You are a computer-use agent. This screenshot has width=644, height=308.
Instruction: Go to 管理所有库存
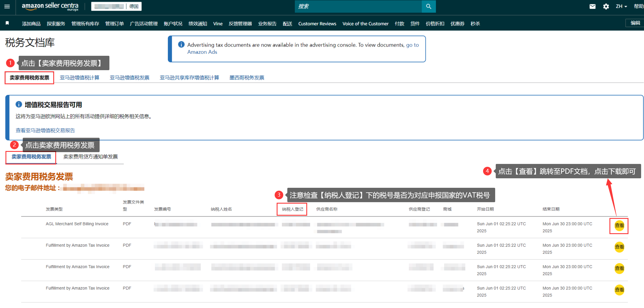(x=85, y=24)
